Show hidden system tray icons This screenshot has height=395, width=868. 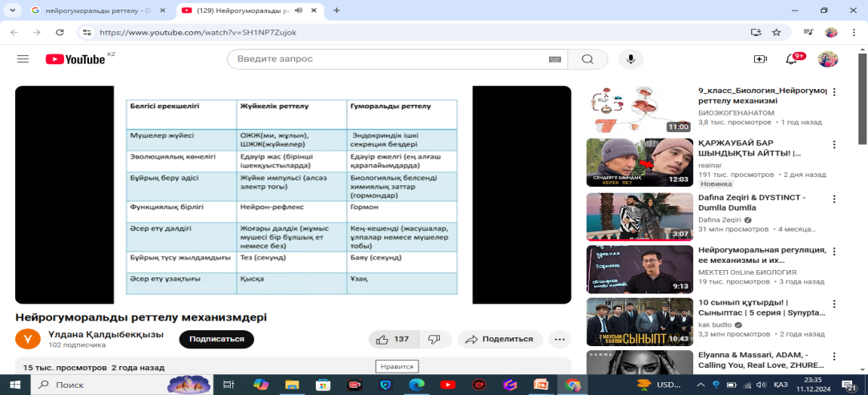(700, 385)
